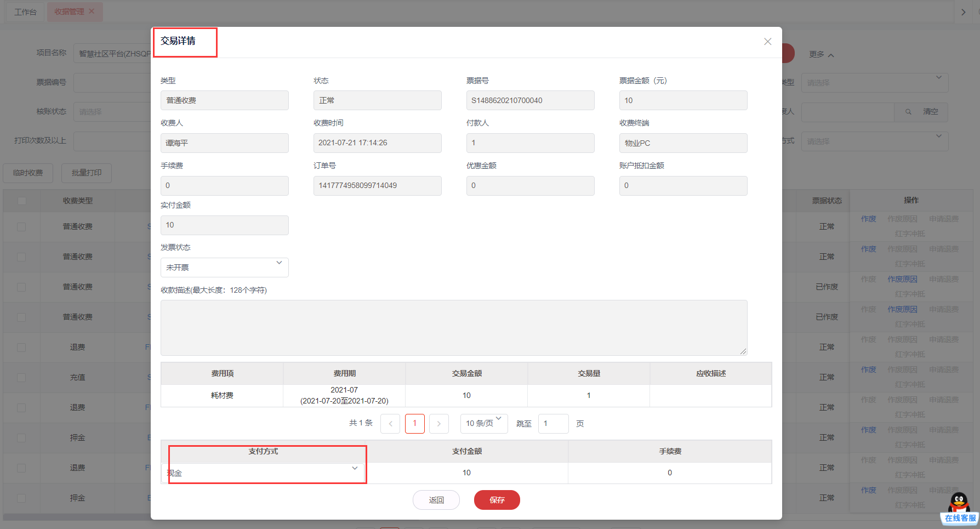This screenshot has width=980, height=529.
Task: Click the 收费时间 field 2021-07-21 17:14:26
Action: pos(378,143)
